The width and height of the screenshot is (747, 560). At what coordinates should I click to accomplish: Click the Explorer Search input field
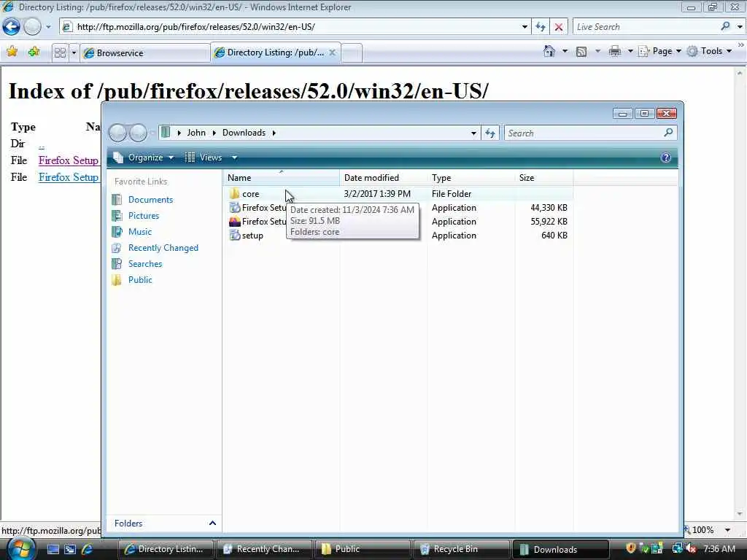pyautogui.click(x=584, y=133)
